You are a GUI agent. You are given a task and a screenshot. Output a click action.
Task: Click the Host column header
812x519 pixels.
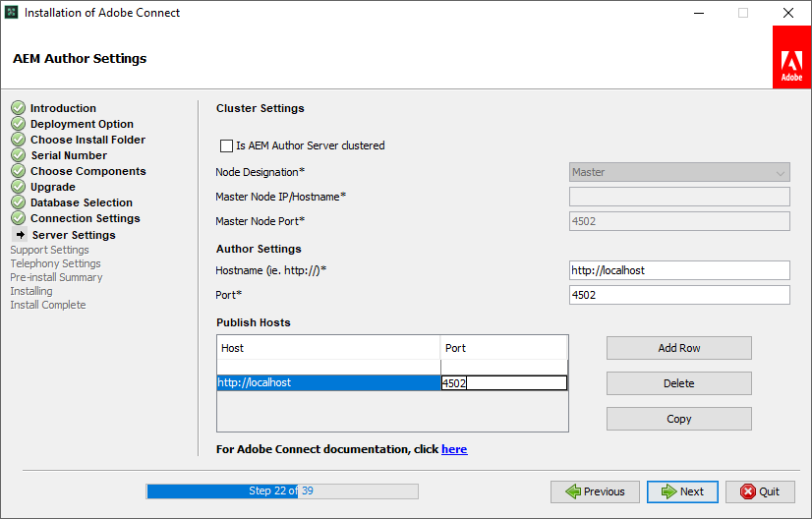pos(328,348)
